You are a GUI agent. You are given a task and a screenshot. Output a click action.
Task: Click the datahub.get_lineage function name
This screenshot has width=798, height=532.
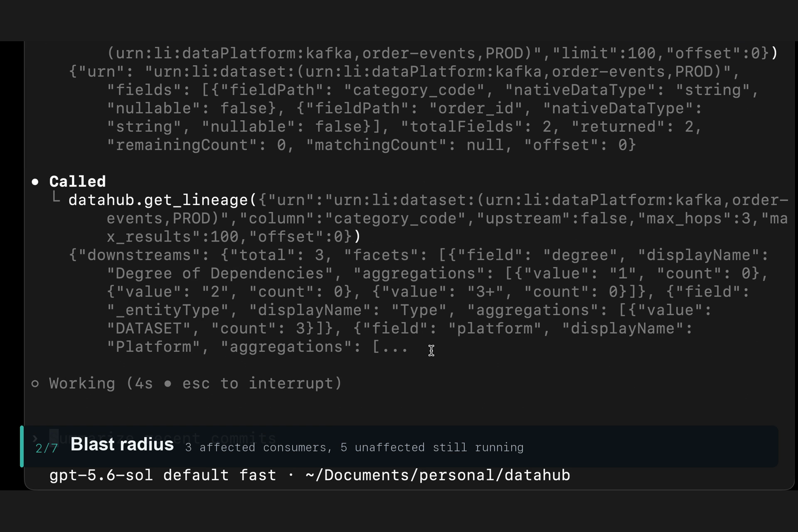158,200
